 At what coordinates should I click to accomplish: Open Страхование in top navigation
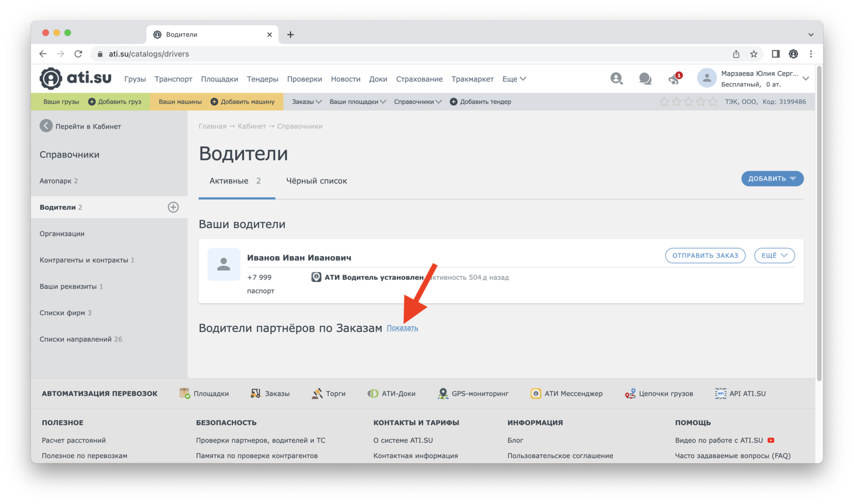tap(419, 79)
